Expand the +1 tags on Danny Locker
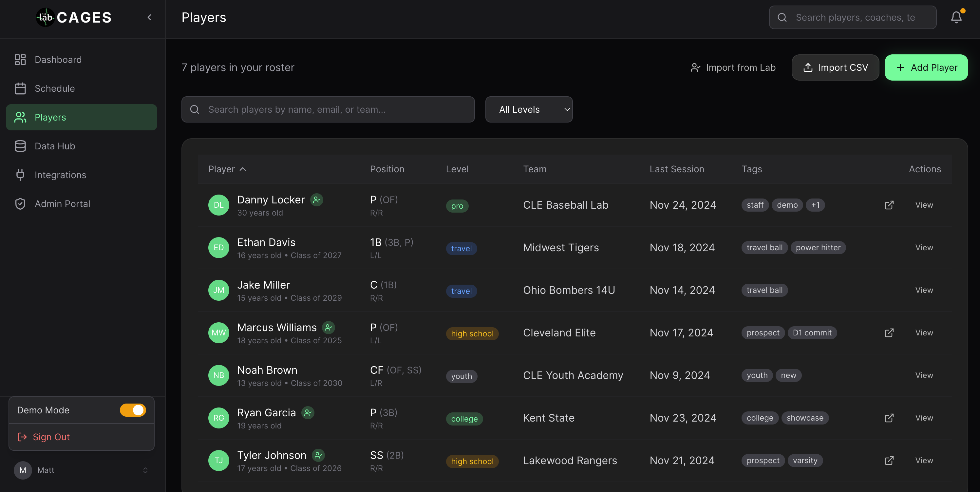980x492 pixels. 815,205
